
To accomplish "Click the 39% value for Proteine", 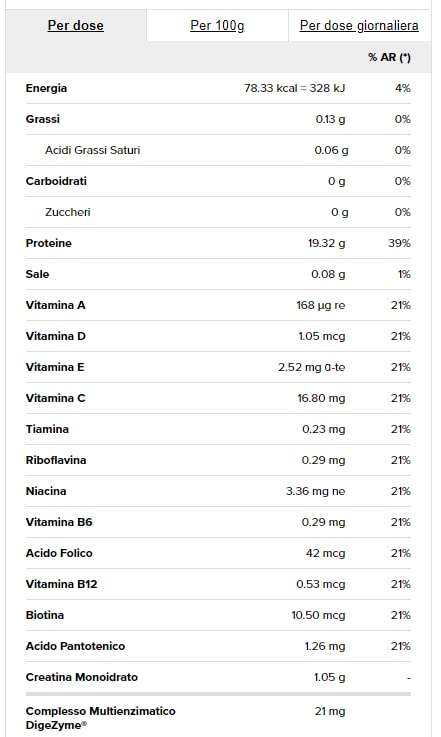I will pos(399,243).
